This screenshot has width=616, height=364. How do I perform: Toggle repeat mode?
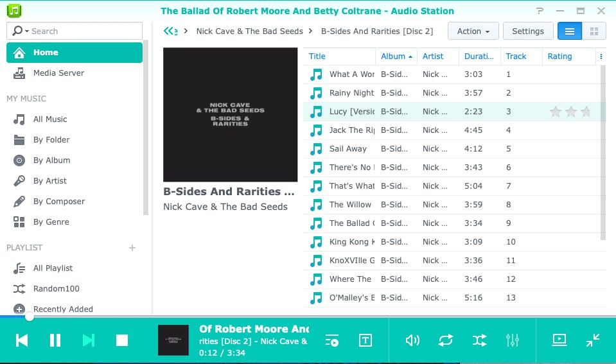(x=446, y=340)
